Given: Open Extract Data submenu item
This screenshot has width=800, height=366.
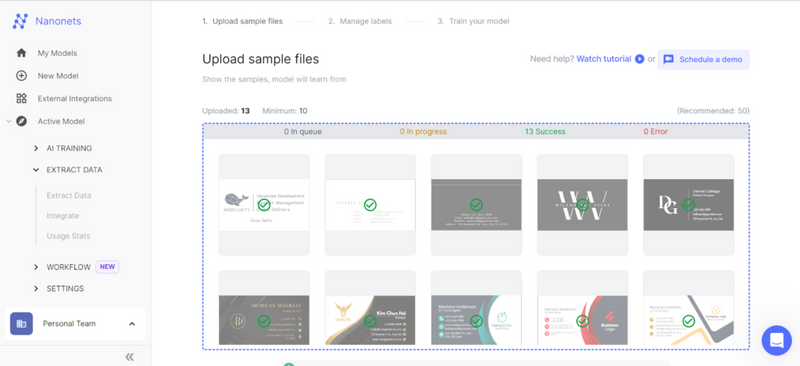Looking at the screenshot, I should [69, 196].
